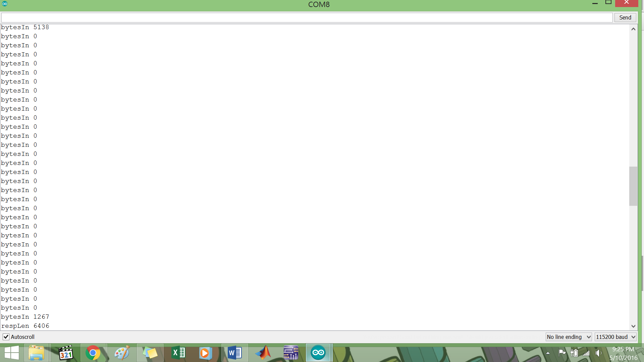Viewport: 644px width, 362px height.
Task: Open Google Chrome from the taskbar
Action: tap(93, 353)
